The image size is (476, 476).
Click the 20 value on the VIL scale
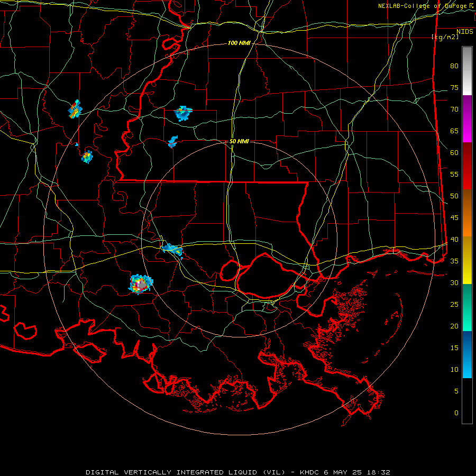(x=454, y=326)
